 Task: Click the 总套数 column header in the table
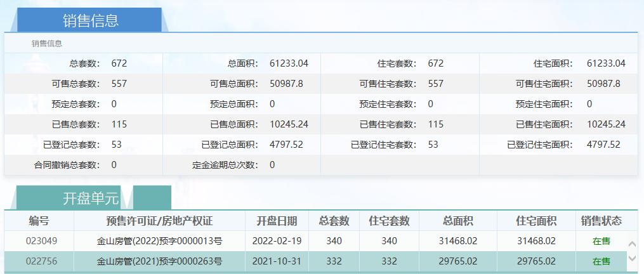tap(334, 221)
